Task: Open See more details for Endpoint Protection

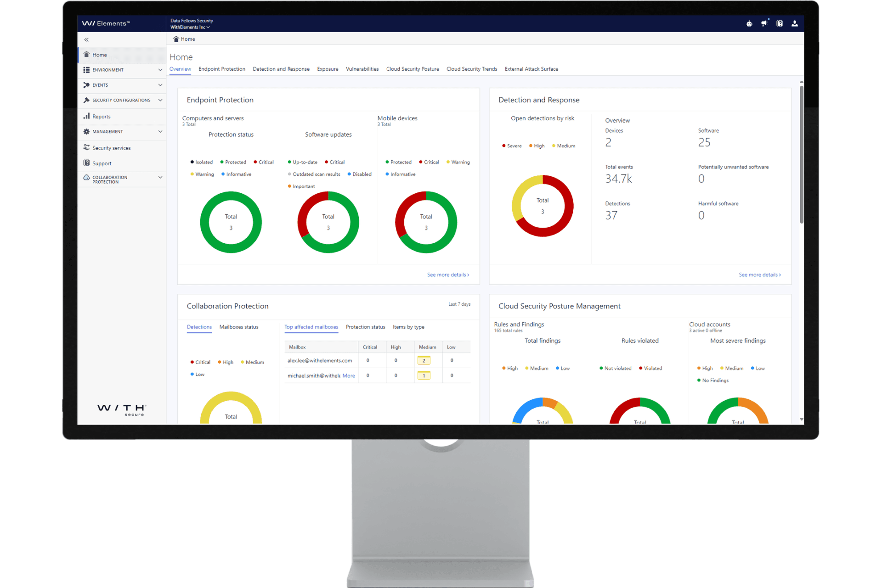Action: 448,274
